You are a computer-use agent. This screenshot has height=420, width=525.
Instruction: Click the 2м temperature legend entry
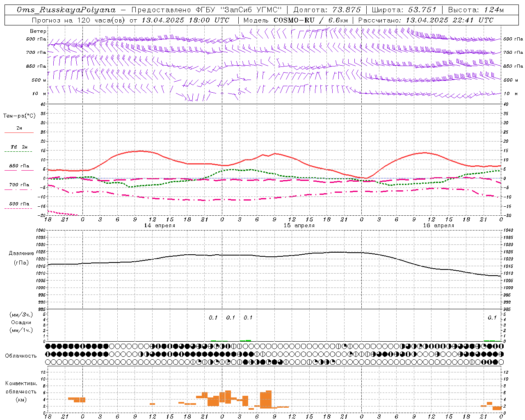[19, 128]
